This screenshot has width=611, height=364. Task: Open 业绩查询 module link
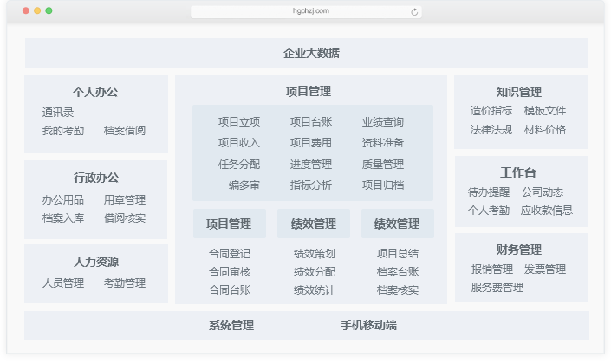[x=382, y=122]
